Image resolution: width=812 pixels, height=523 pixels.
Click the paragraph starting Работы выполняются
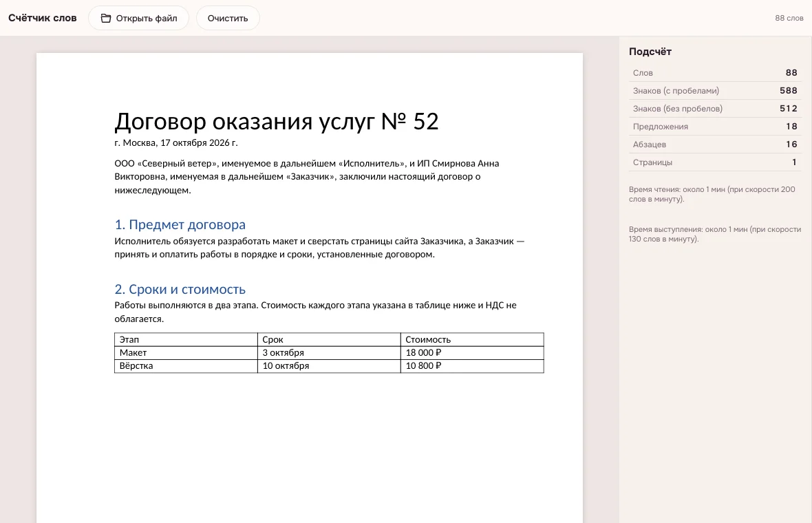pos(315,312)
